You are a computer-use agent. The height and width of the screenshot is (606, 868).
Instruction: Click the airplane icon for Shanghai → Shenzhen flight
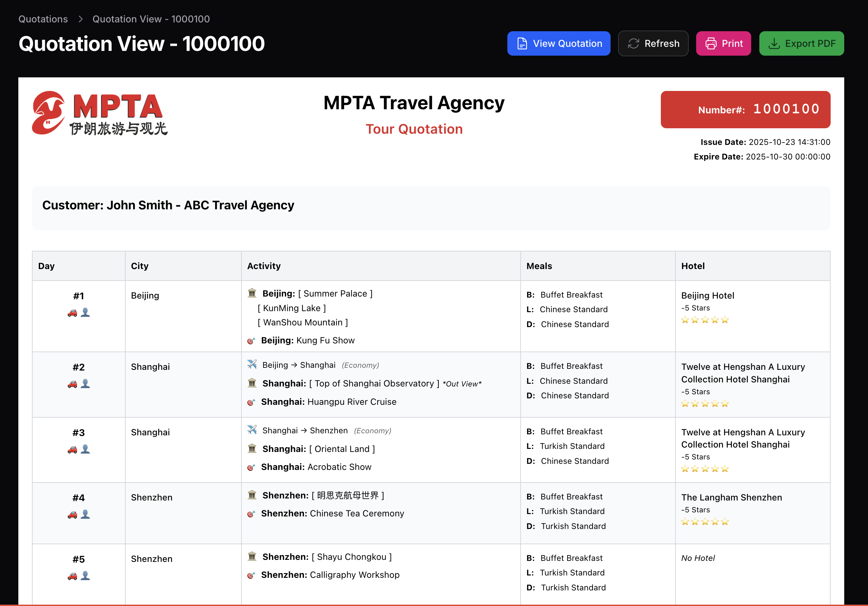tap(252, 430)
